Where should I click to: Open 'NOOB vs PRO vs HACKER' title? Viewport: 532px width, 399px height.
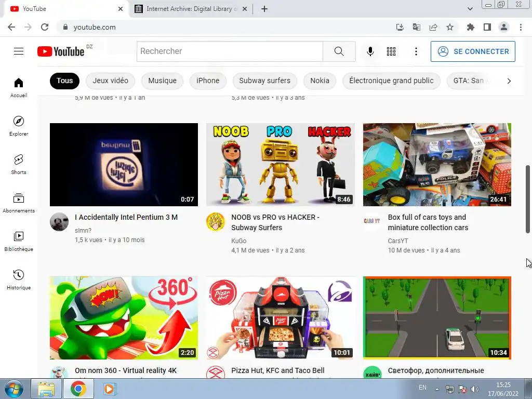tap(275, 222)
